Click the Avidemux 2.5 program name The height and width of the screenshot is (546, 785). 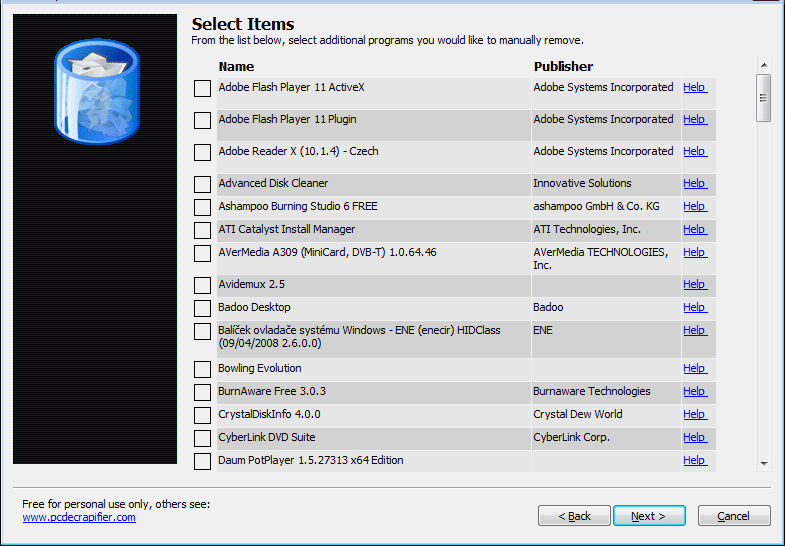click(x=251, y=285)
